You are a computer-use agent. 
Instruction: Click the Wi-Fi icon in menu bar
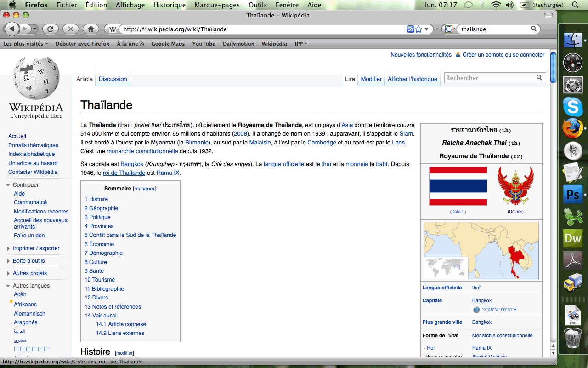click(496, 5)
